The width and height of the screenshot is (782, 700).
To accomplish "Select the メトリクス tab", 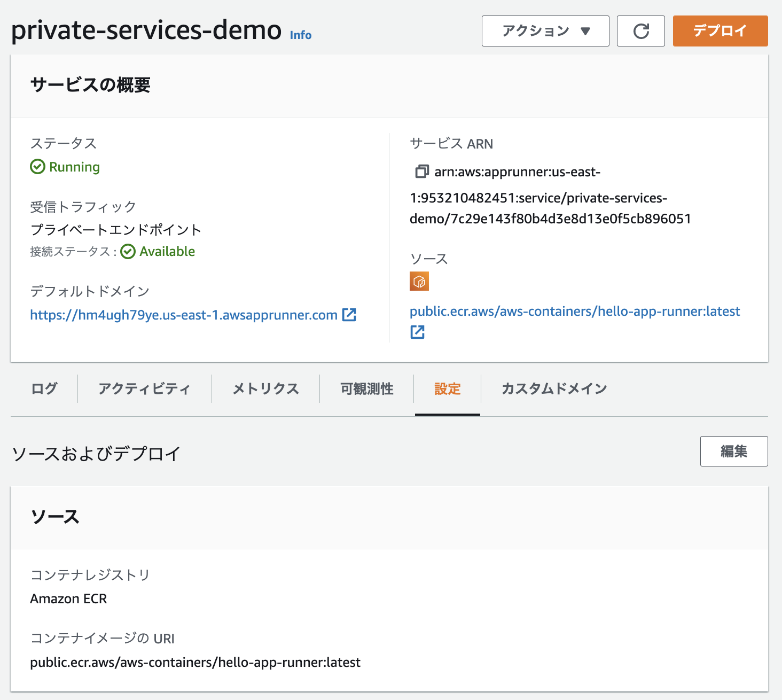I will pyautogui.click(x=265, y=388).
